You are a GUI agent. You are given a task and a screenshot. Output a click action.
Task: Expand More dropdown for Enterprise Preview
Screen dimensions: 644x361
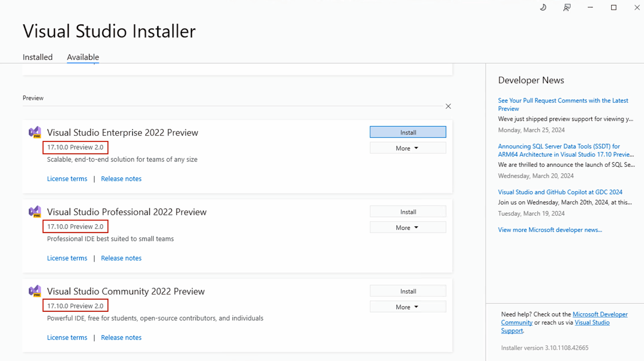(408, 148)
